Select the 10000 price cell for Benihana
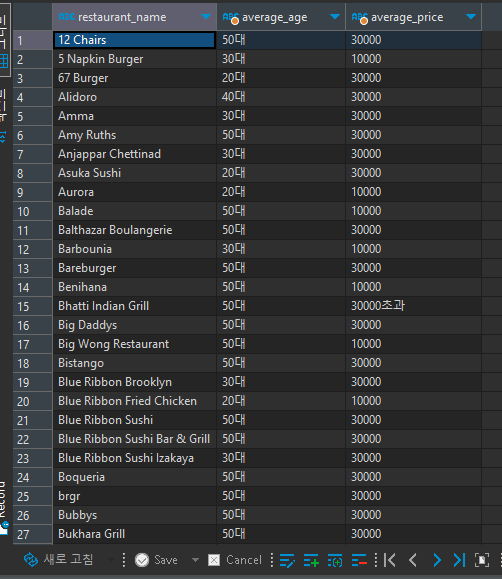This screenshot has height=579, width=502. click(414, 287)
